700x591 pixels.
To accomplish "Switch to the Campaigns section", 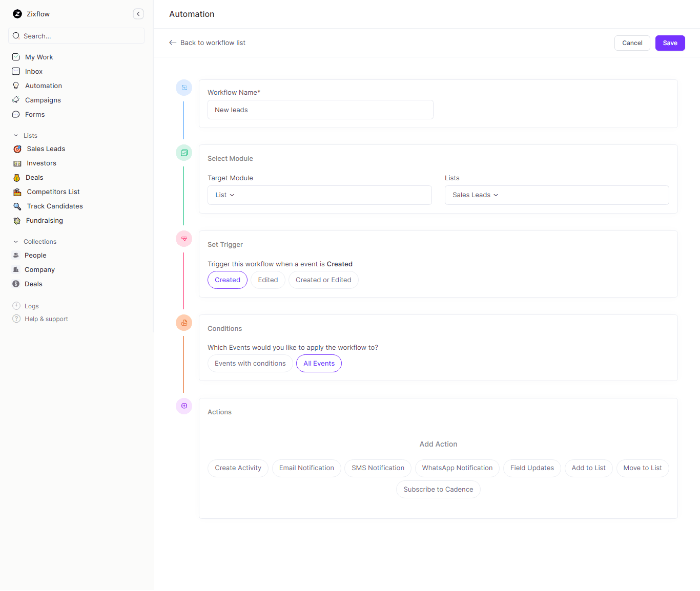I will (42, 100).
